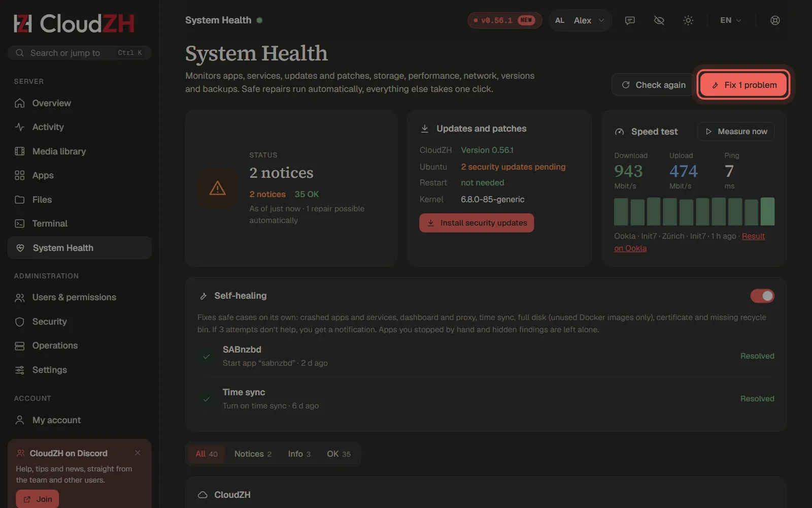This screenshot has width=812, height=508.
Task: Turn off the Self-healing toggle
Action: (762, 296)
